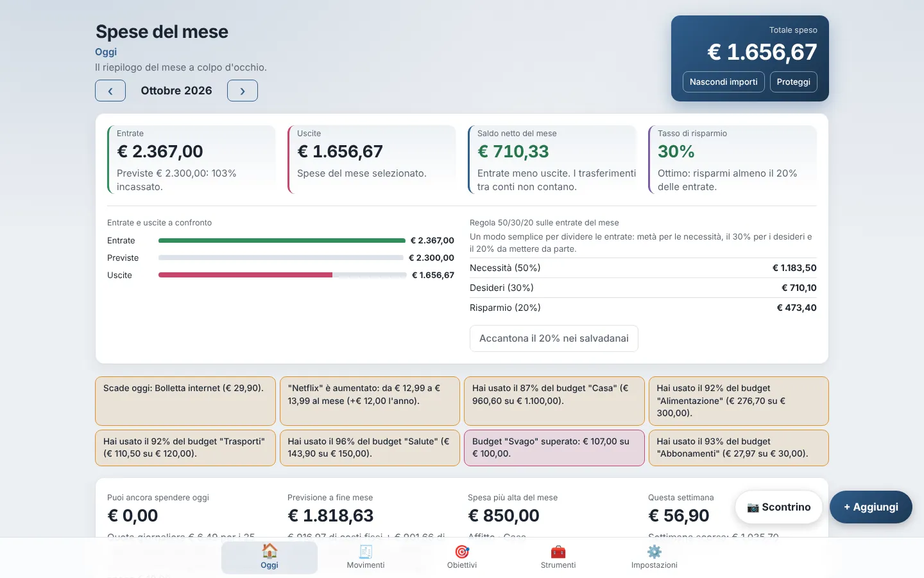Open the Oggi home icon

[x=269, y=551]
